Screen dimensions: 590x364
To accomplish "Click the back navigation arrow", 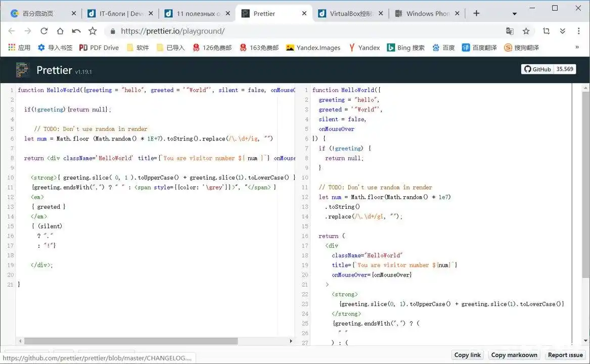I will 12,31.
